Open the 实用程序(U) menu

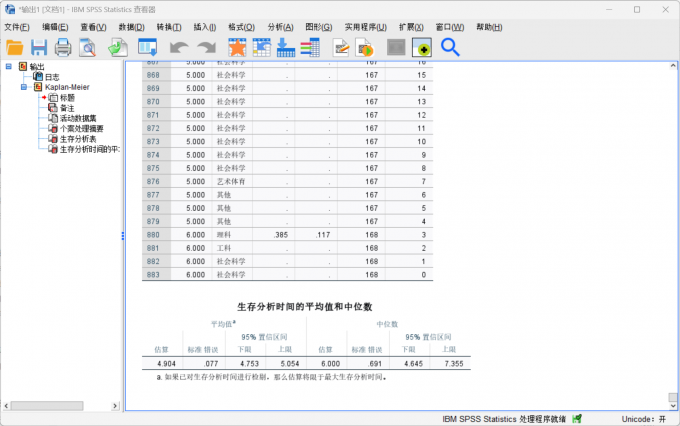[366, 27]
